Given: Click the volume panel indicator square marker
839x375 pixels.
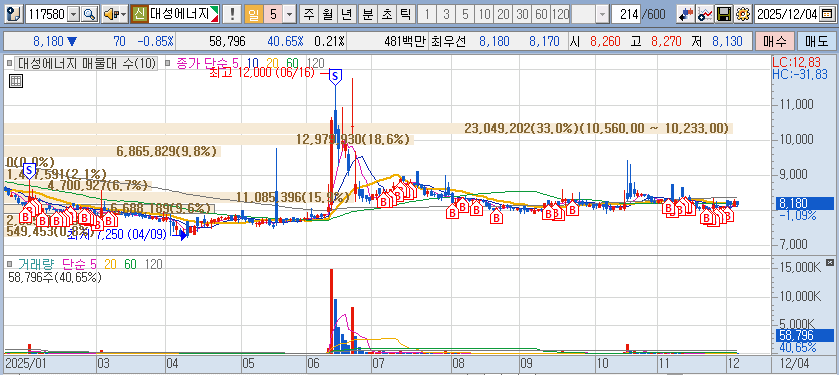Looking at the screenshot, I should [9, 264].
